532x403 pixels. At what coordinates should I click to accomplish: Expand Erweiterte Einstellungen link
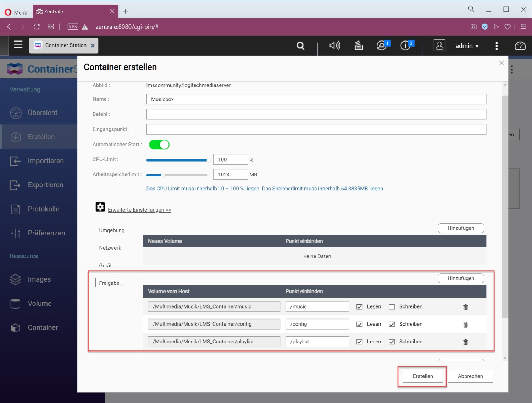point(139,210)
